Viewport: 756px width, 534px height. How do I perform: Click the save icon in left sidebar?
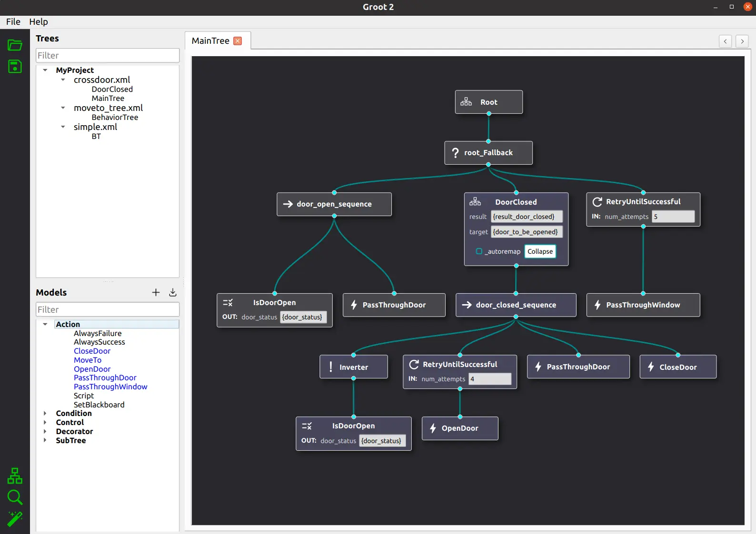coord(15,67)
